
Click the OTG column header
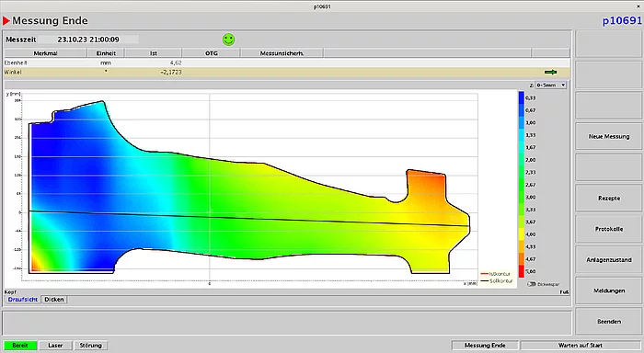pos(211,53)
